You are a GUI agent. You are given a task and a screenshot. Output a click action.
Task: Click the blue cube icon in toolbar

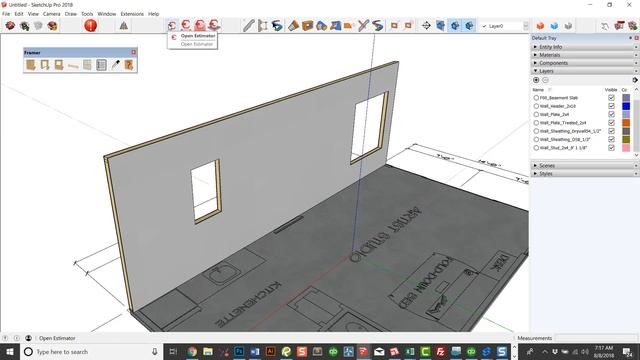click(x=554, y=26)
